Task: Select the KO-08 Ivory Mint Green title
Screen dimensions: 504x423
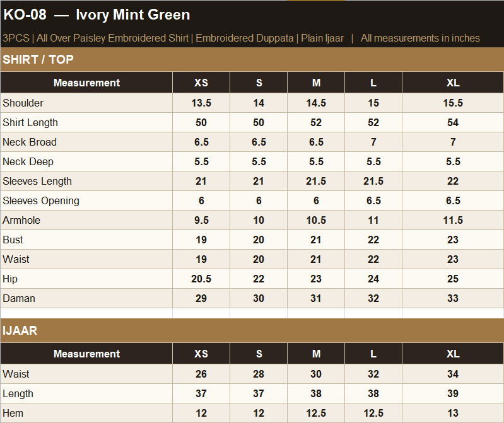Action: point(97,14)
